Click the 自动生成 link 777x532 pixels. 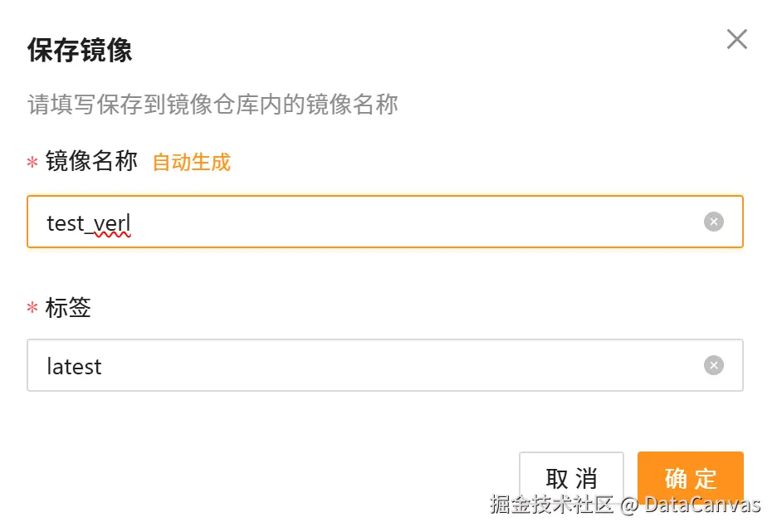pos(192,163)
